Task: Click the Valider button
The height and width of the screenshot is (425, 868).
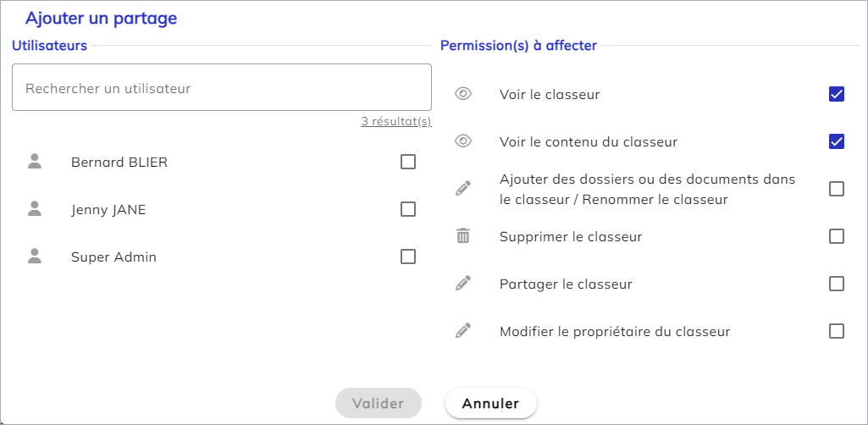Action: pos(379,404)
